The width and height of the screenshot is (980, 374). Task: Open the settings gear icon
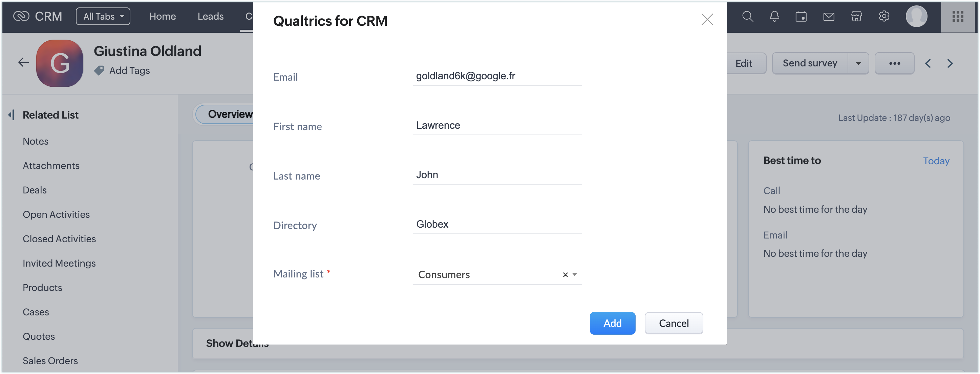click(x=884, y=16)
